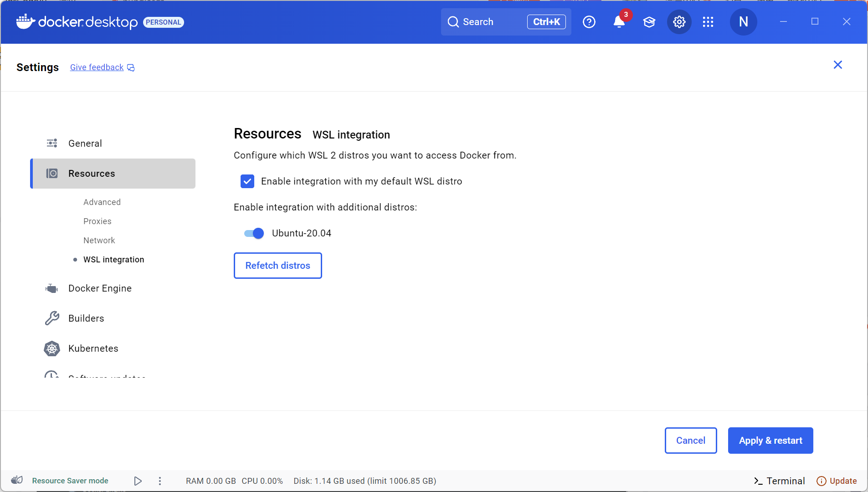Viewport: 868px width, 492px height.
Task: Open the three-dot menu in the status bar
Action: pos(160,481)
